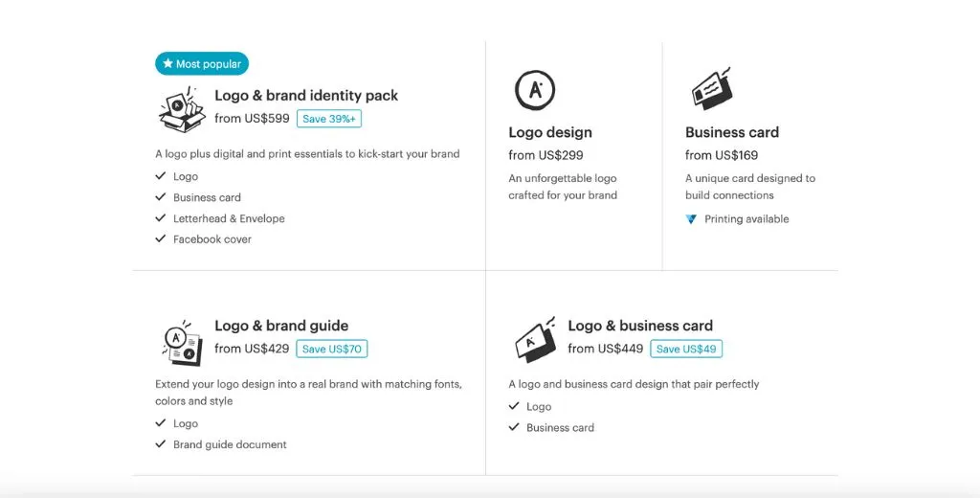980x498 pixels.
Task: Select the Logo & business card title
Action: [x=640, y=326]
